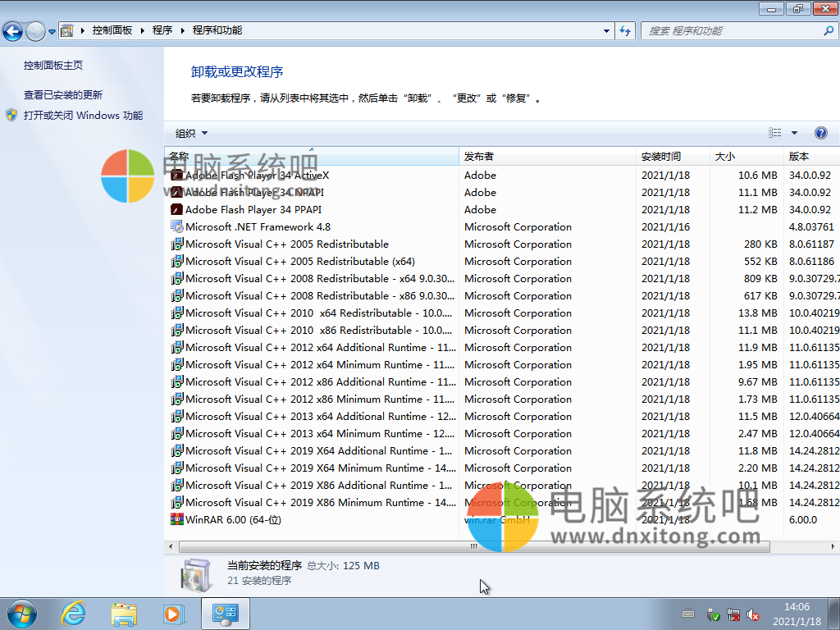This screenshot has width=840, height=630.
Task: Click icon of Visual C++ 2012 x86 Additional Runtime
Action: point(177,381)
